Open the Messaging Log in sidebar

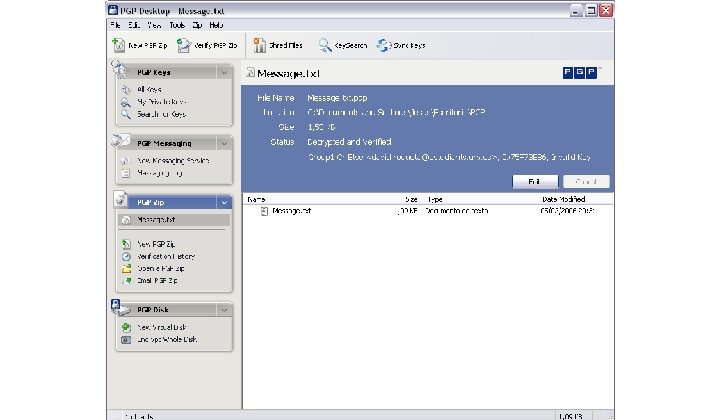pos(160,173)
